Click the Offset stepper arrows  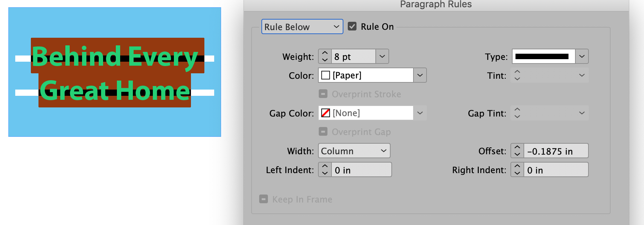(x=517, y=151)
